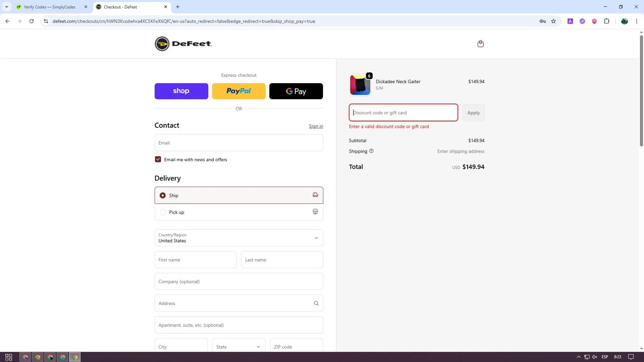Image resolution: width=644 pixels, height=362 pixels.
Task: Open the Chrome three-dot menu
Action: click(x=637, y=21)
